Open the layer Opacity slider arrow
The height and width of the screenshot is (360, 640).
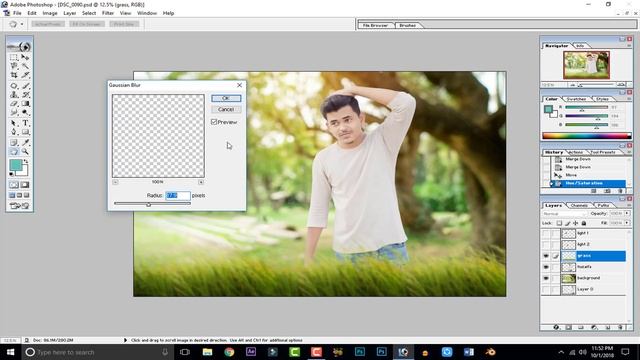(x=627, y=213)
